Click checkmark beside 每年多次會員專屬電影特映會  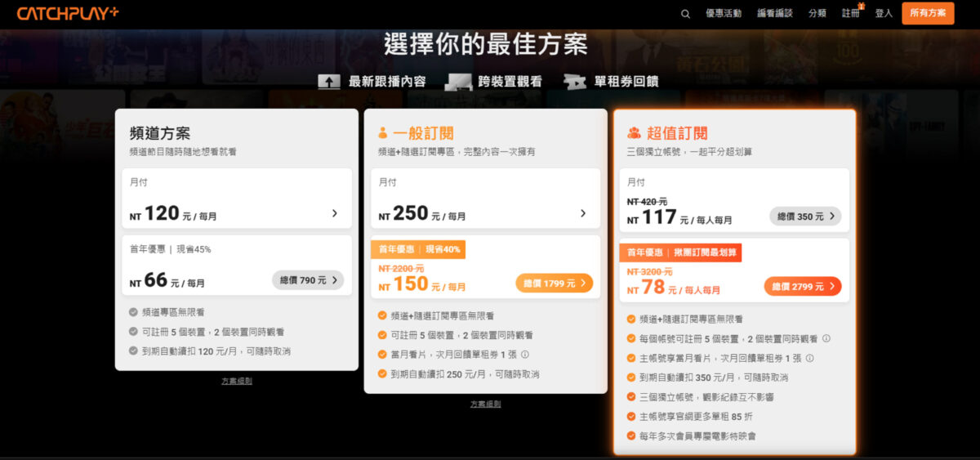630,436
